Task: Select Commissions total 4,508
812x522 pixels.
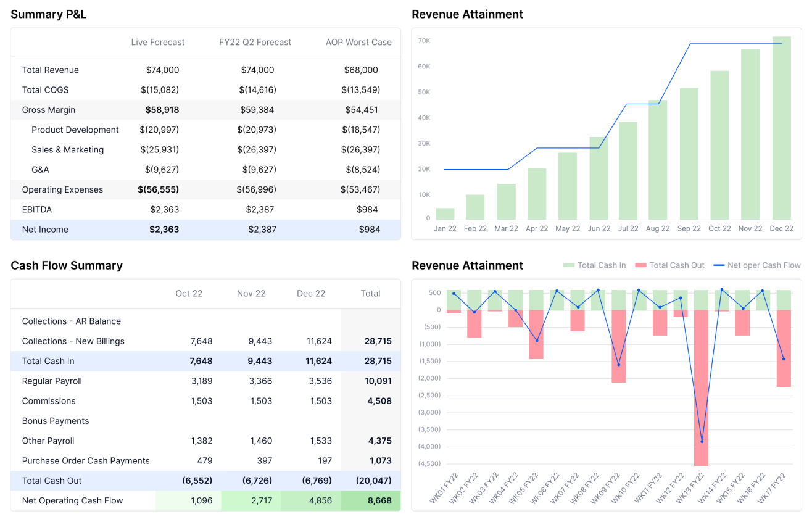Action: coord(380,401)
